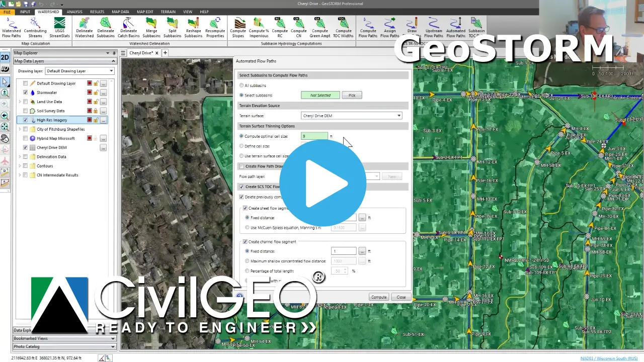This screenshot has height=362, width=644.
Task: Select the Delineate Subbasins tool
Action: 106,27
